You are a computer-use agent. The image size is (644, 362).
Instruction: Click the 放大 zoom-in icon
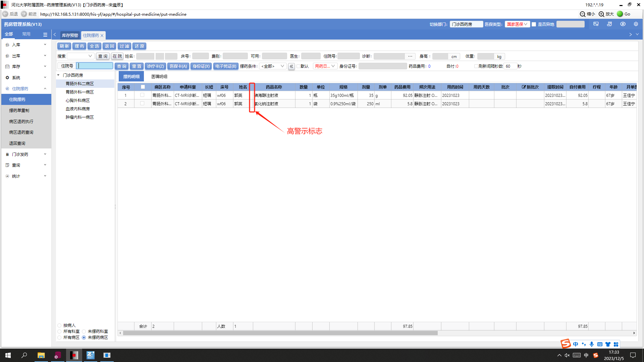click(601, 14)
